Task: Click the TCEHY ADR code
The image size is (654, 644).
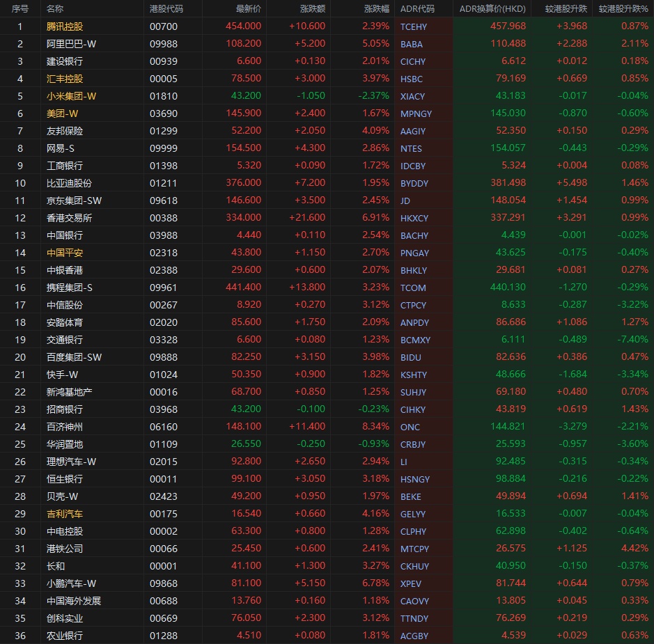Action: [413, 26]
